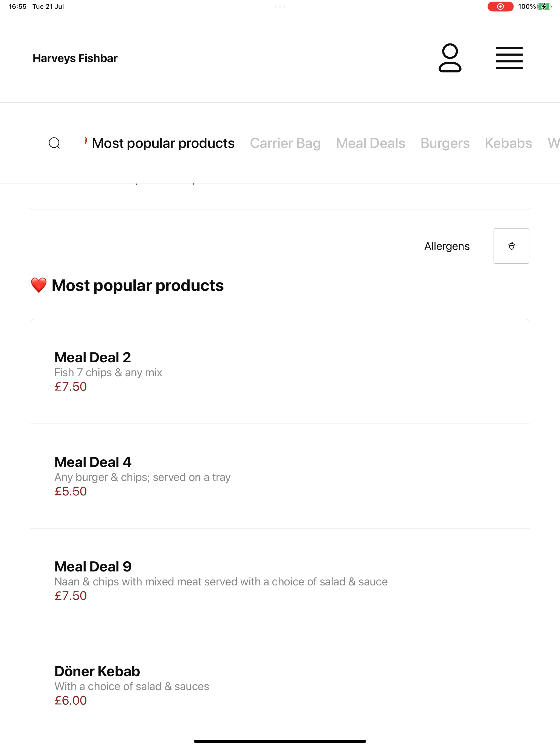Tap the battery status icon

(544, 6)
